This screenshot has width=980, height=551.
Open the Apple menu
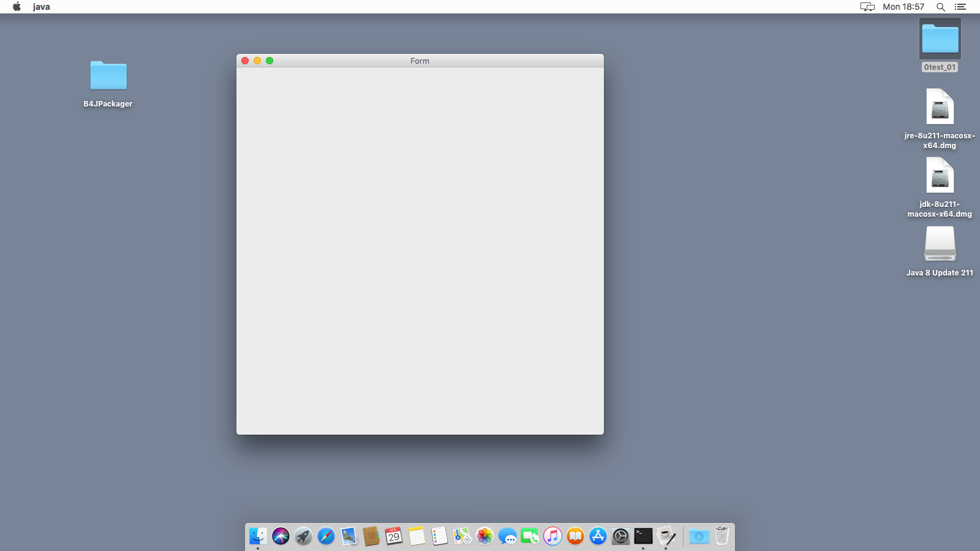pyautogui.click(x=16, y=7)
